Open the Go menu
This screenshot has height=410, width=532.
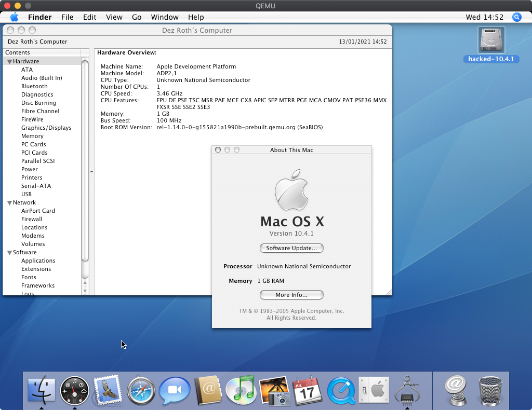137,17
